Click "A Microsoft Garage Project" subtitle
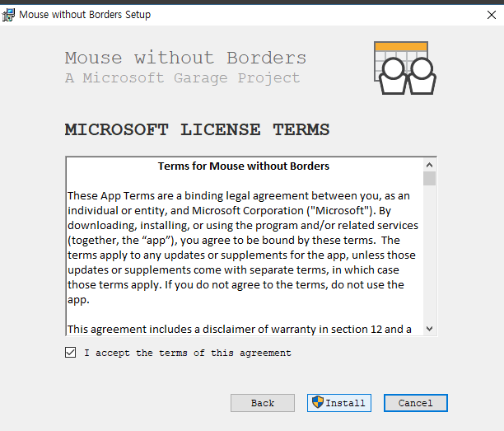 183,77
